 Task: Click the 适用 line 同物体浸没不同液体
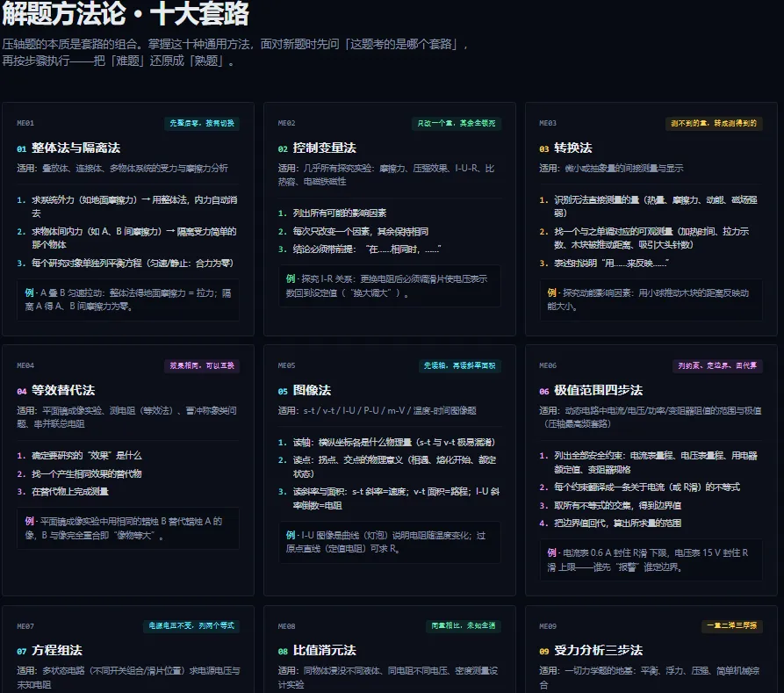388,677
